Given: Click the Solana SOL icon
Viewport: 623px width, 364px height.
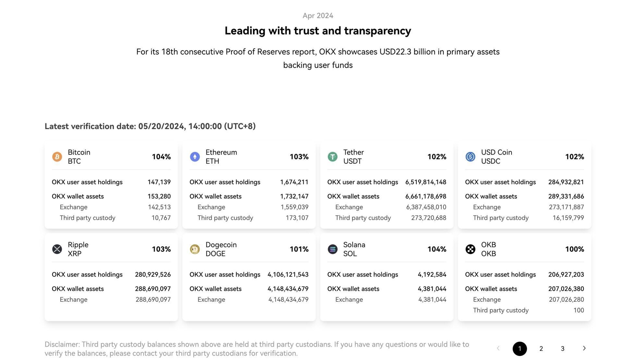Looking at the screenshot, I should click(x=333, y=249).
